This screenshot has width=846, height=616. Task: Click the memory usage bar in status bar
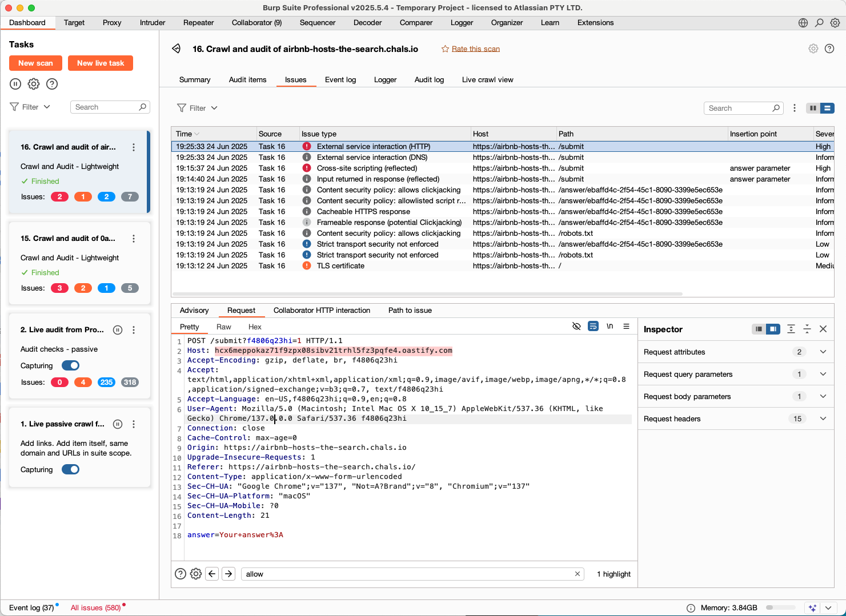pyautogui.click(x=780, y=607)
